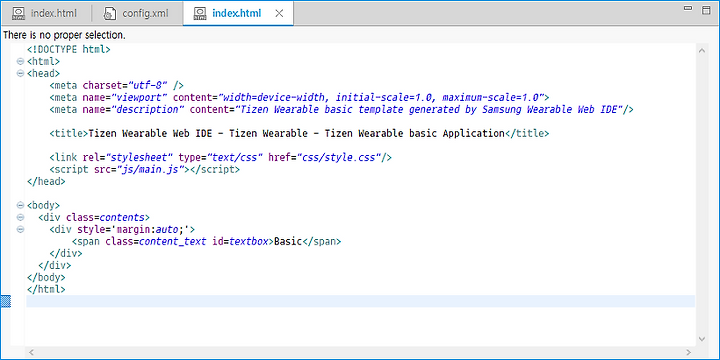This screenshot has width=720, height=360.
Task: Click the vertical scrollbar down arrow
Action: (702, 339)
